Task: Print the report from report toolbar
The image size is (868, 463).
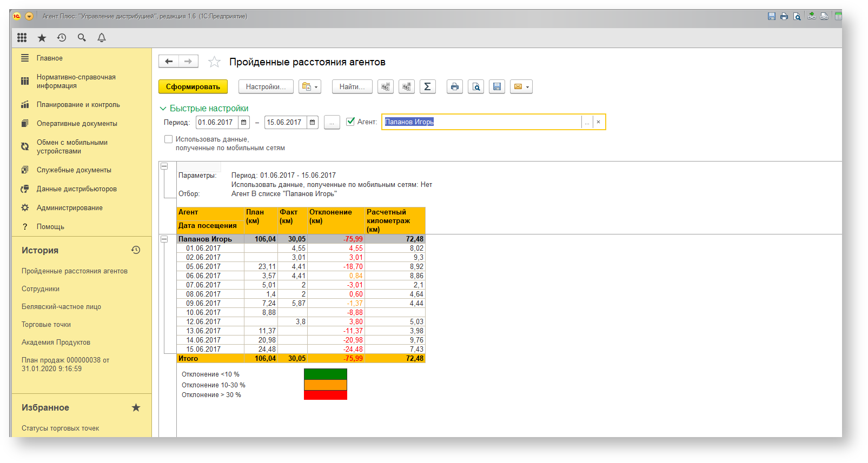Action: click(455, 86)
